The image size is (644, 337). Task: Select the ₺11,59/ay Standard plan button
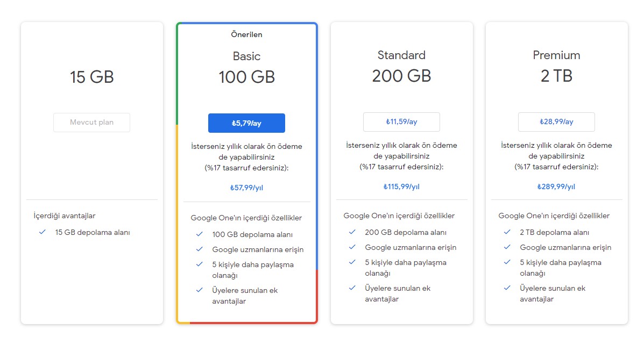point(401,122)
